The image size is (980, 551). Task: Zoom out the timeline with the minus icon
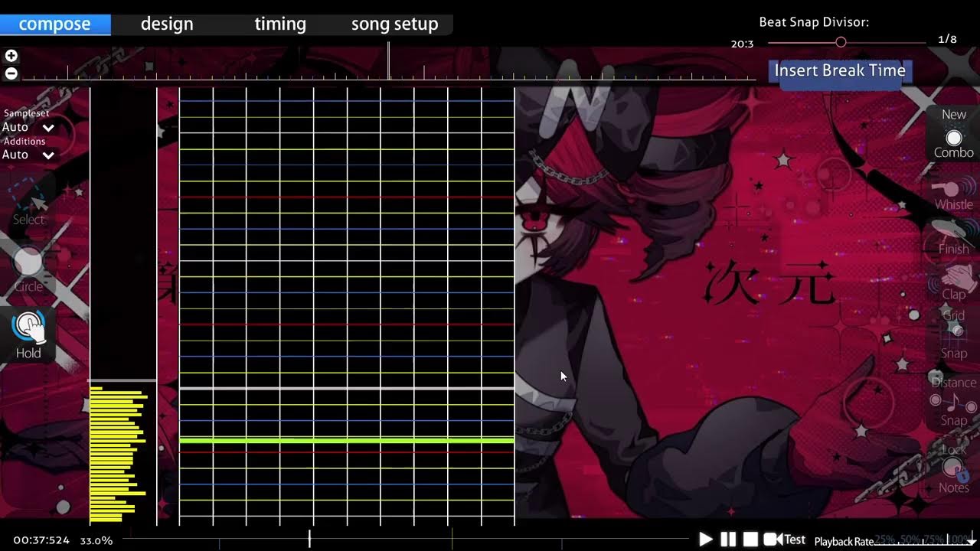click(11, 73)
